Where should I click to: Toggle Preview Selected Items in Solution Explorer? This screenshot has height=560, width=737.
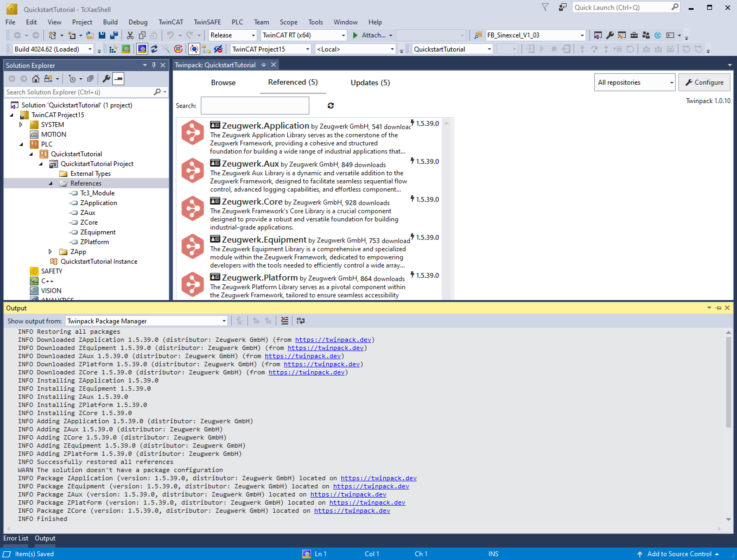pos(118,79)
